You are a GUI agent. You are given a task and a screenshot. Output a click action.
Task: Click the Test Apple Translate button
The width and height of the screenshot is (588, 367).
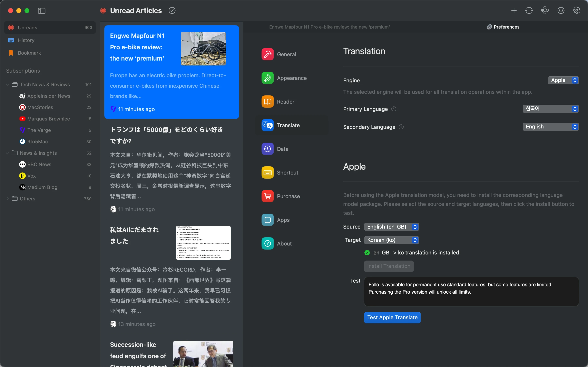[x=392, y=317]
